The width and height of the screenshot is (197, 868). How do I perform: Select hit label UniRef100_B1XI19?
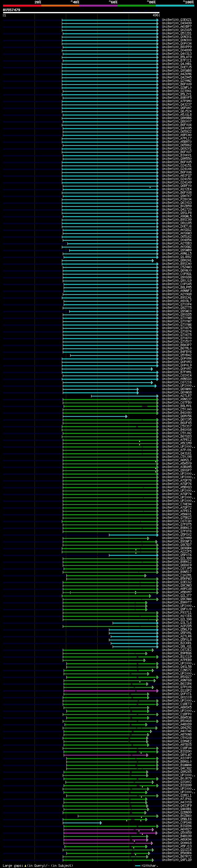coord(177,657)
